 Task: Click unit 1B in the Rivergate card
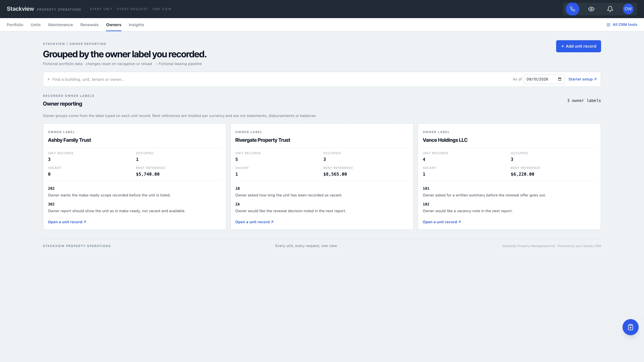tap(237, 188)
